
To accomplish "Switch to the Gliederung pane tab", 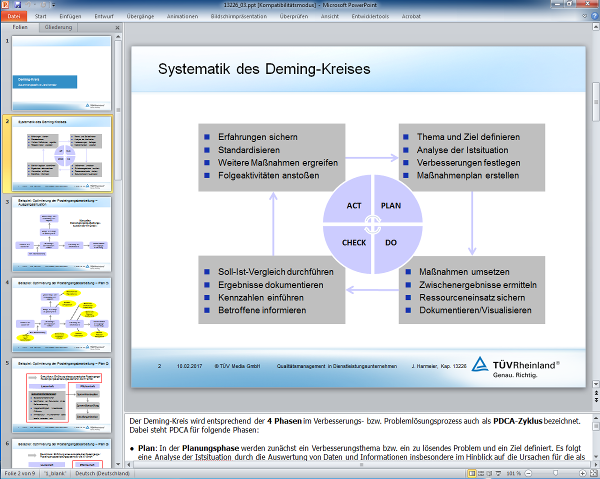I will coord(59,28).
